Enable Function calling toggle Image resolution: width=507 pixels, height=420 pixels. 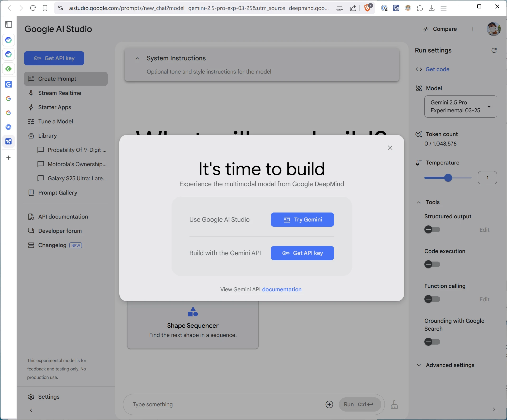(432, 299)
